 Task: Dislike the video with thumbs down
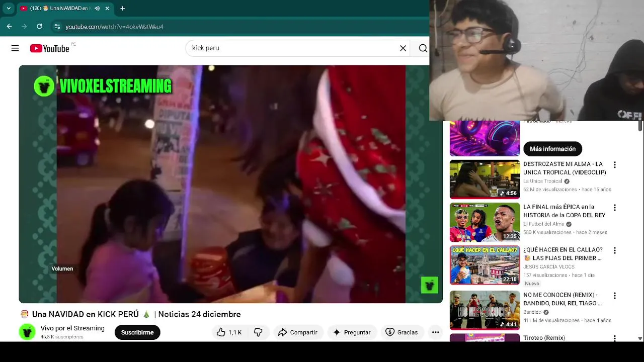pyautogui.click(x=258, y=332)
